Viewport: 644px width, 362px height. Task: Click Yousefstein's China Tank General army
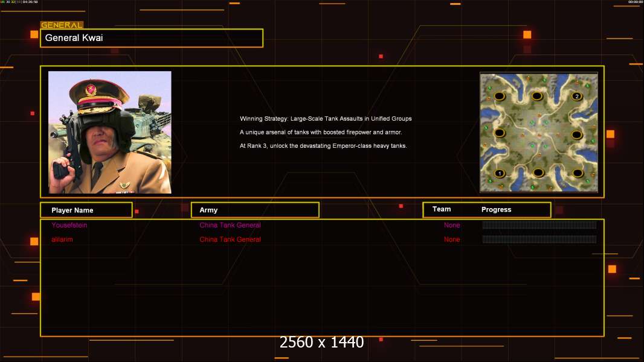tap(230, 225)
